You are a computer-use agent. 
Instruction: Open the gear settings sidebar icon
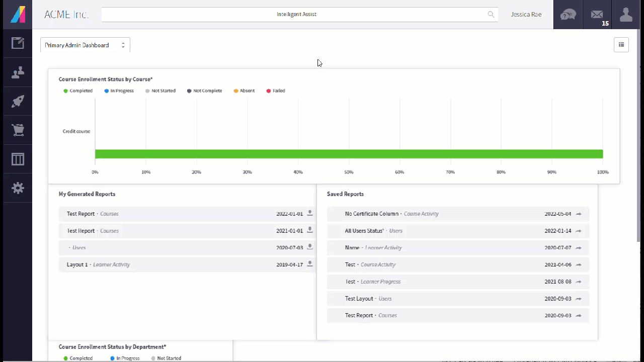click(x=18, y=188)
